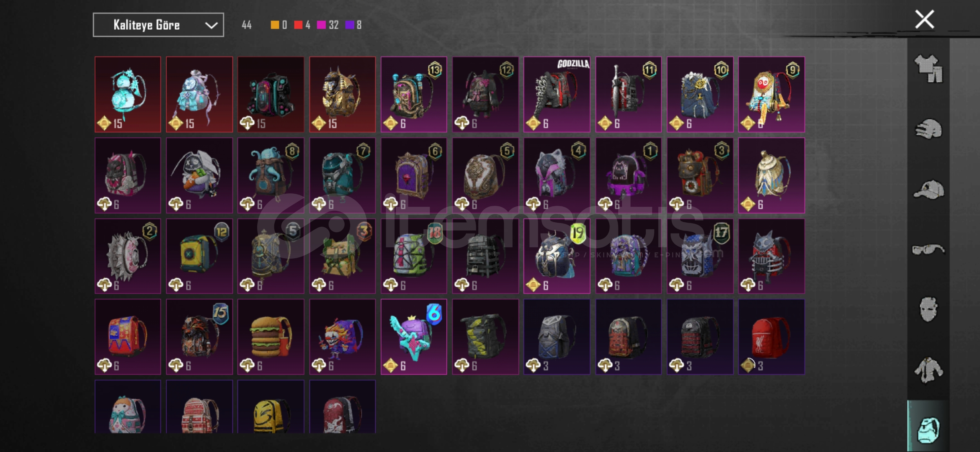Select the helmet category in sidebar
The height and width of the screenshot is (452, 980).
point(928,129)
